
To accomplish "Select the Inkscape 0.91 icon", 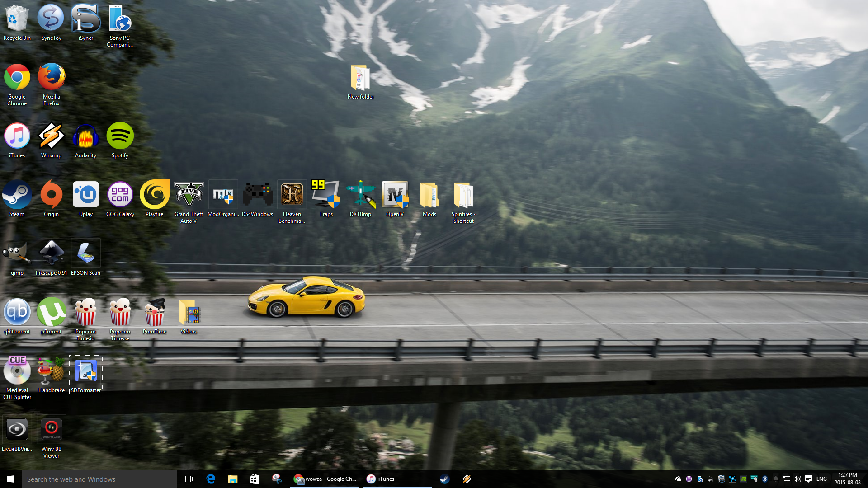I will coord(51,258).
